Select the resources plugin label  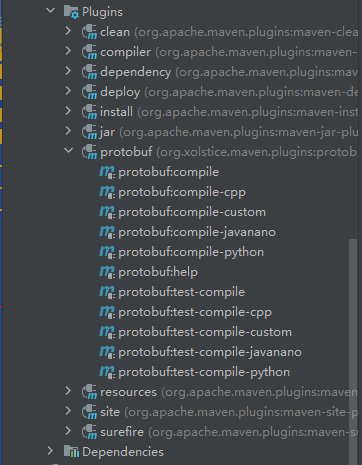(x=128, y=392)
